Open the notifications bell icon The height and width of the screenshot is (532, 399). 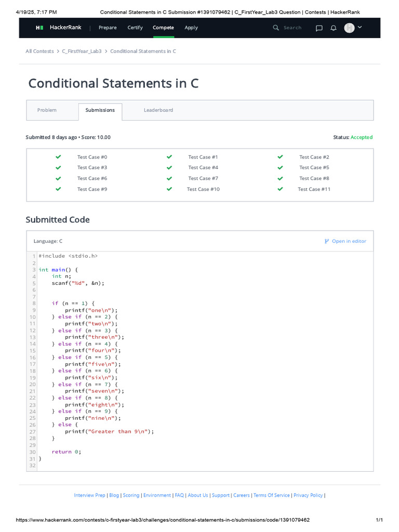[334, 28]
